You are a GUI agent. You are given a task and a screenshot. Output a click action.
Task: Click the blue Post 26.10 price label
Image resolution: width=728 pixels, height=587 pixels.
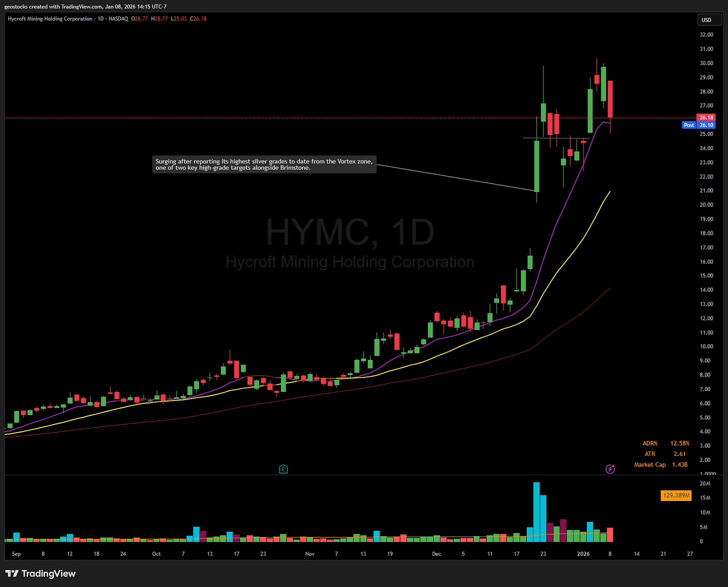tap(698, 125)
